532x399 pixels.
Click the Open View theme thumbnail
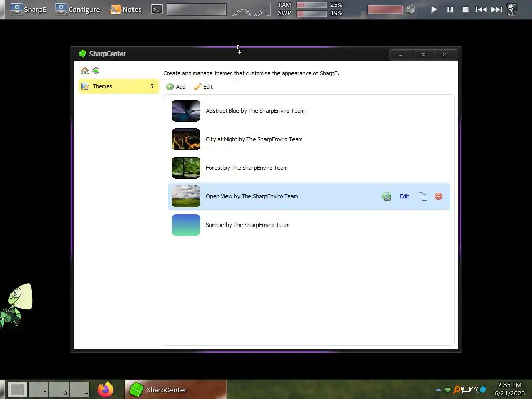click(186, 196)
